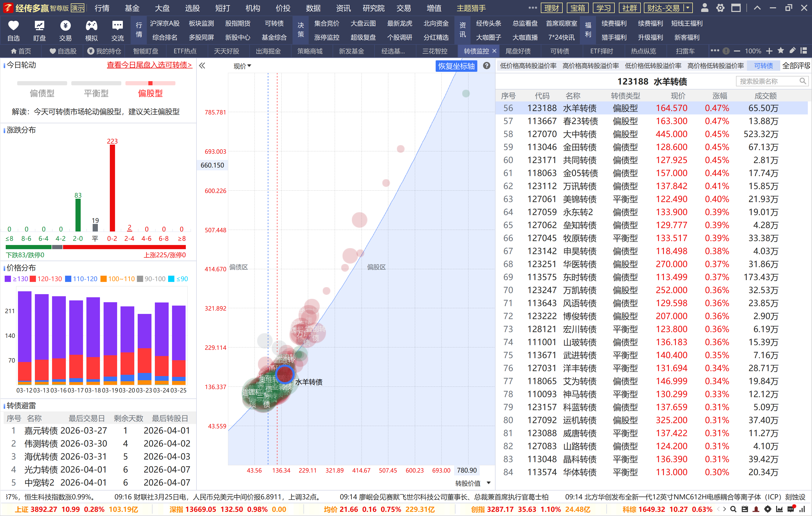Click the 恢复坐标轴 button

tap(456, 66)
